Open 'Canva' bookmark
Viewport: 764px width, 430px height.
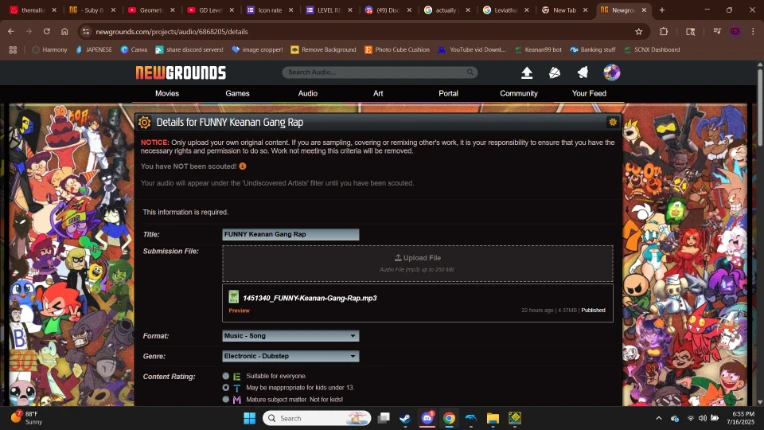134,50
